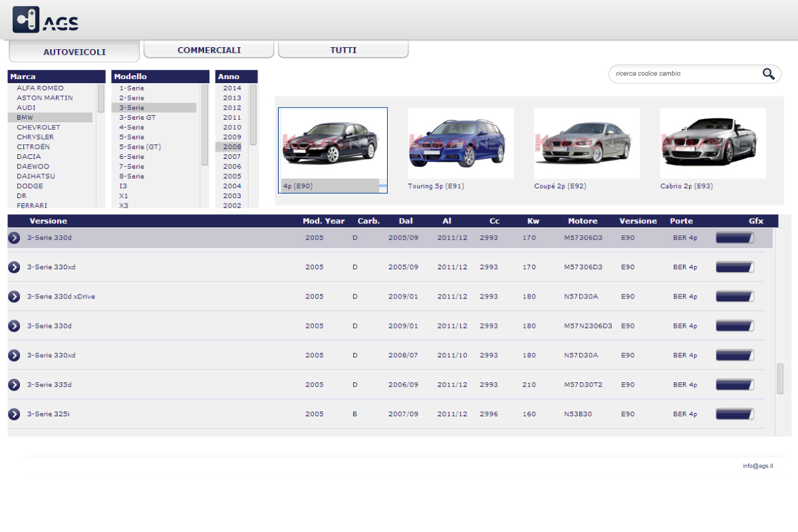The width and height of the screenshot is (798, 532).
Task: Select CHRYSLER in Marca list
Action: point(35,137)
